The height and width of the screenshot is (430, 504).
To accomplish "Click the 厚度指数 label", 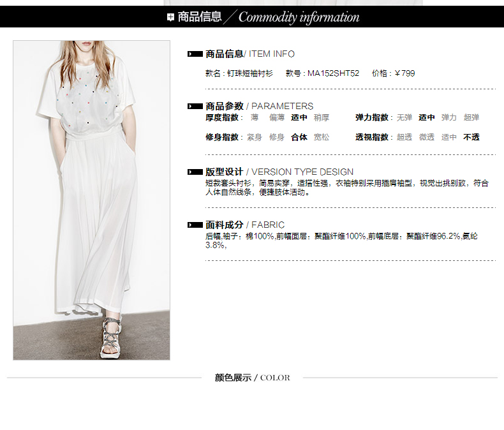I will 222,117.
